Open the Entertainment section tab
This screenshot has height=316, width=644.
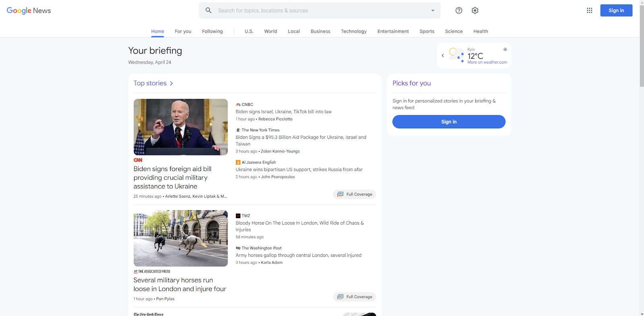coord(393,31)
